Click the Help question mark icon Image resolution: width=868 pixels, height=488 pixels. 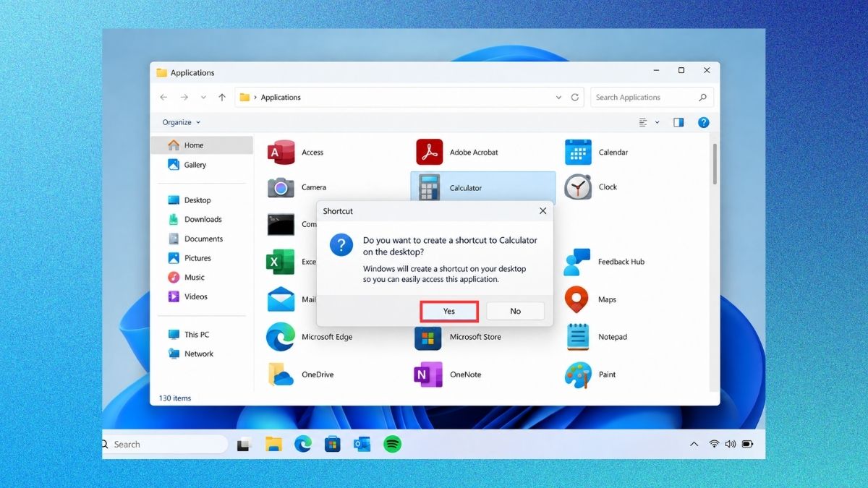coord(703,122)
